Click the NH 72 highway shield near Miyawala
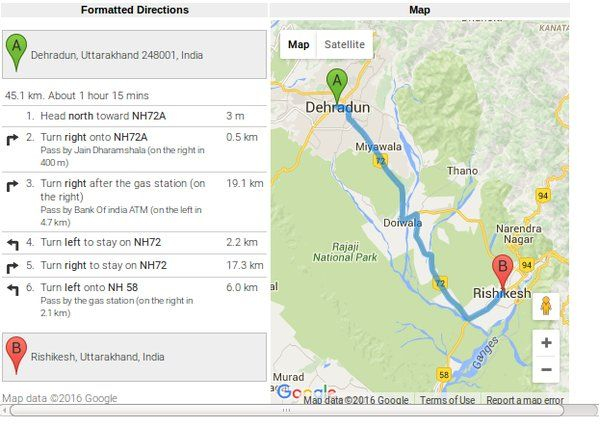This screenshot has height=428, width=600. click(380, 160)
